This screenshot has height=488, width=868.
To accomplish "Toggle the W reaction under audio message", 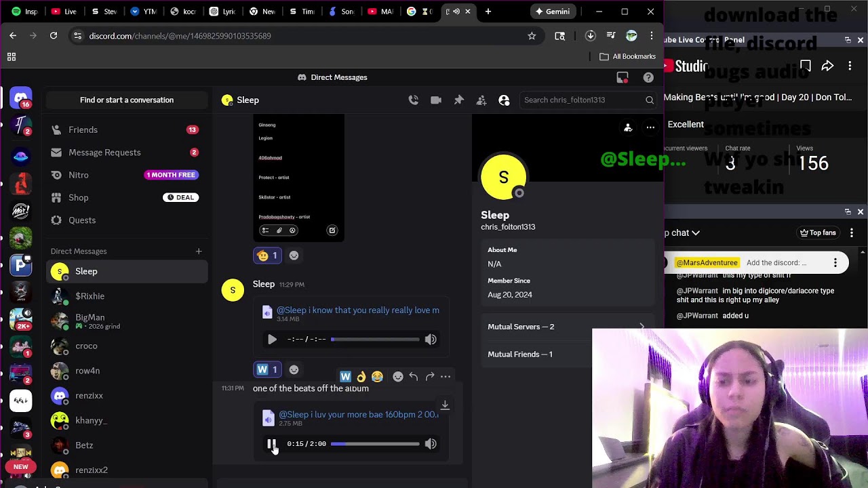I will point(268,369).
